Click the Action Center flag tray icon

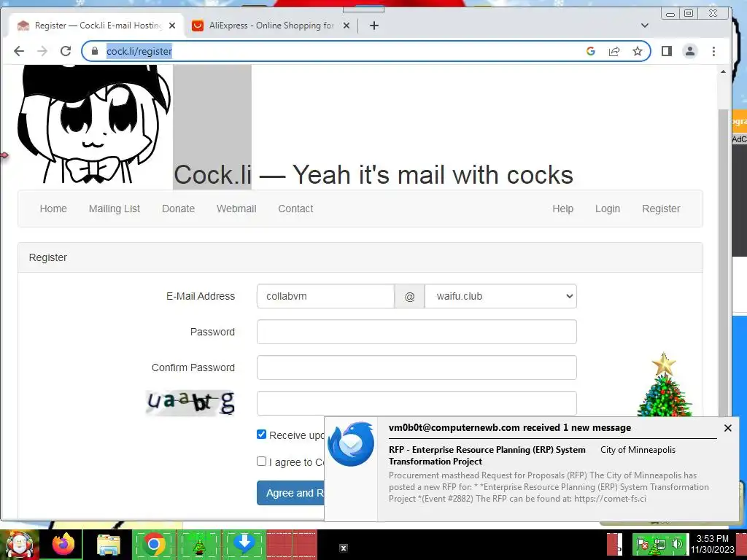pyautogui.click(x=643, y=544)
